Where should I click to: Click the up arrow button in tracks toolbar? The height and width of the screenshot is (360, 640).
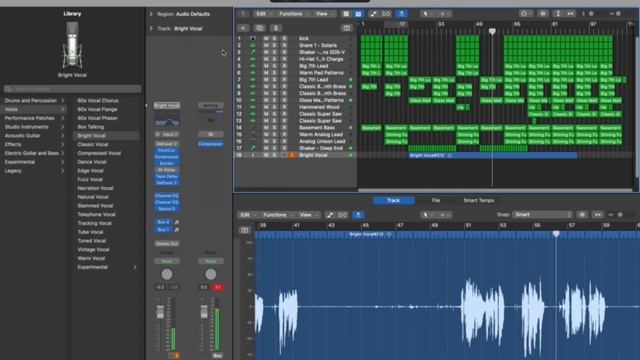pyautogui.click(x=243, y=13)
